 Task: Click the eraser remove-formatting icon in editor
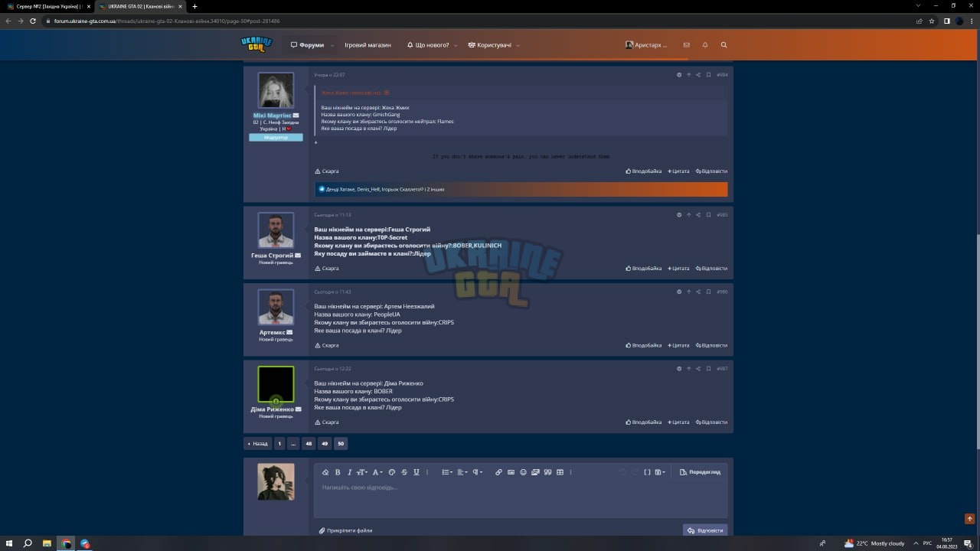325,472
